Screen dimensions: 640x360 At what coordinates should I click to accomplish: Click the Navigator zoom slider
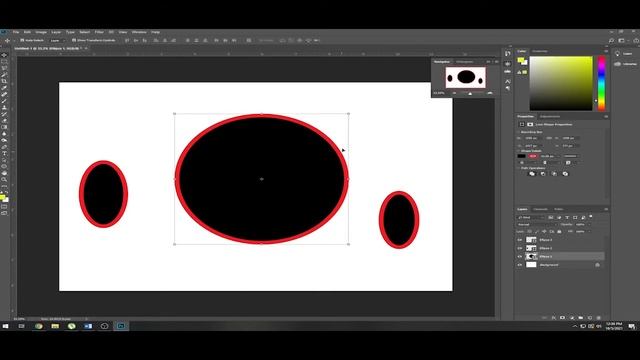coord(470,93)
